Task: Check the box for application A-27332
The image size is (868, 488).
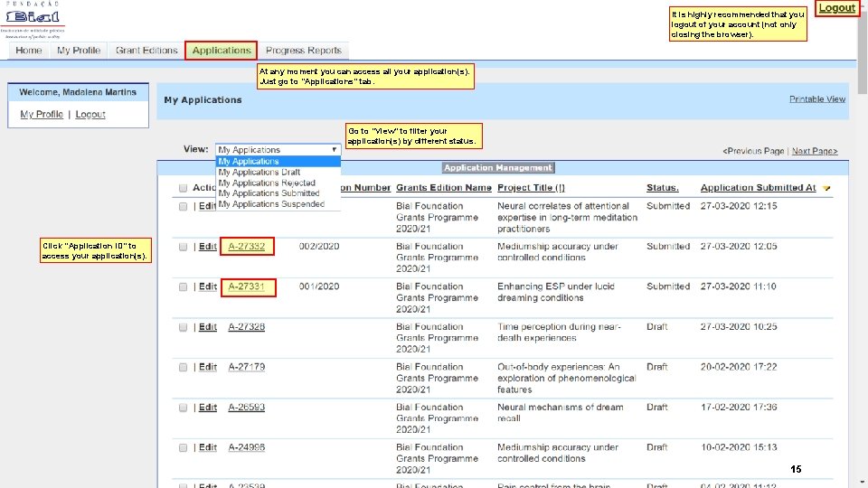Action: pyautogui.click(x=183, y=247)
